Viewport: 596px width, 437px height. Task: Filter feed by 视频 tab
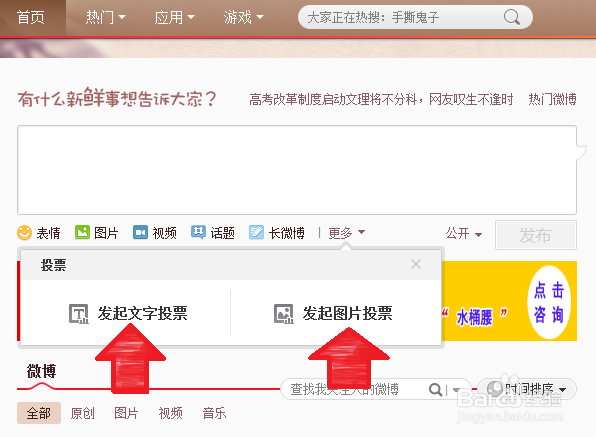tap(170, 413)
